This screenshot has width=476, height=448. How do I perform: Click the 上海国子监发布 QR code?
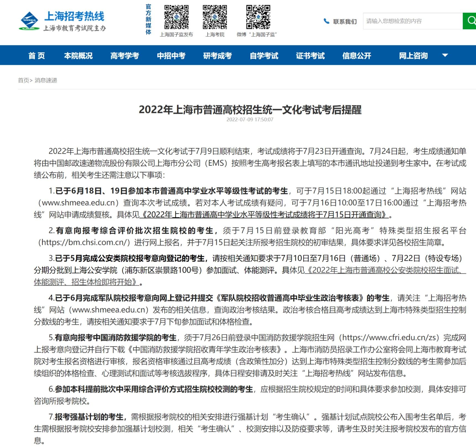tap(176, 17)
